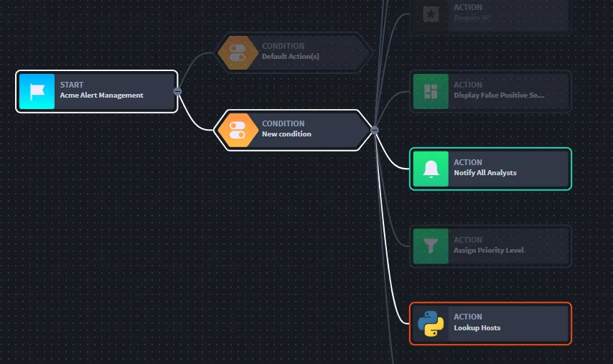
Task: Select the New condition node label
Action: (x=286, y=134)
